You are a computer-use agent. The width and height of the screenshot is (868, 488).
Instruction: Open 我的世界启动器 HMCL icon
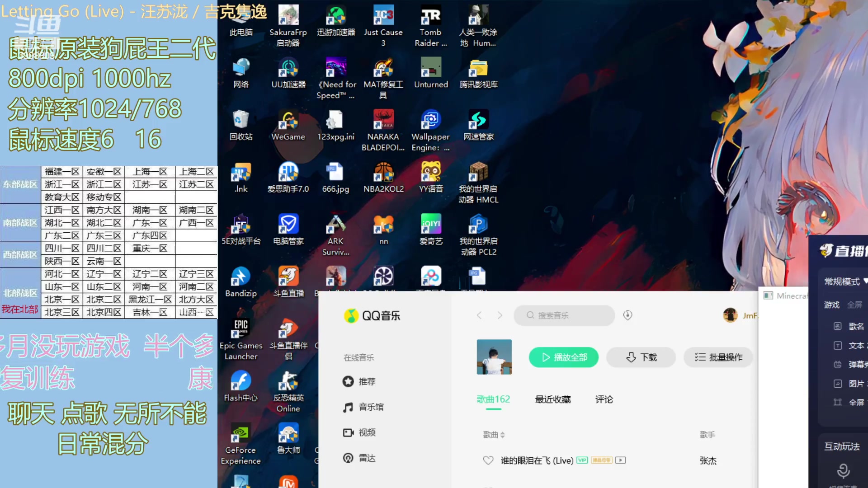(x=478, y=183)
